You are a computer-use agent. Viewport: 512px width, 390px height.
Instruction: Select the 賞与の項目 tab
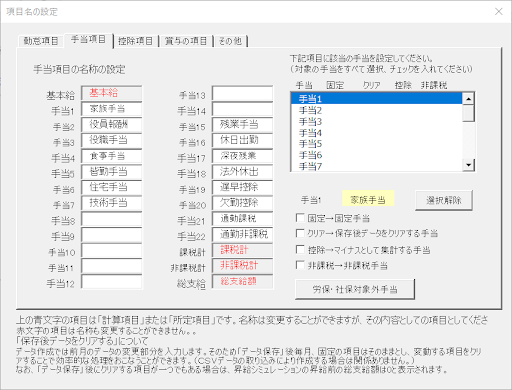pyautogui.click(x=186, y=41)
